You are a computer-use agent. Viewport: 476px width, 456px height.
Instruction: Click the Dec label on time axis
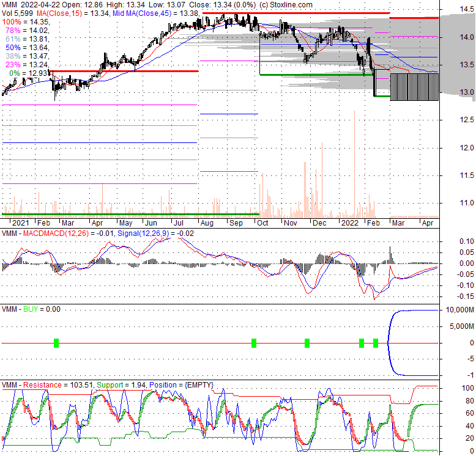[x=319, y=224]
